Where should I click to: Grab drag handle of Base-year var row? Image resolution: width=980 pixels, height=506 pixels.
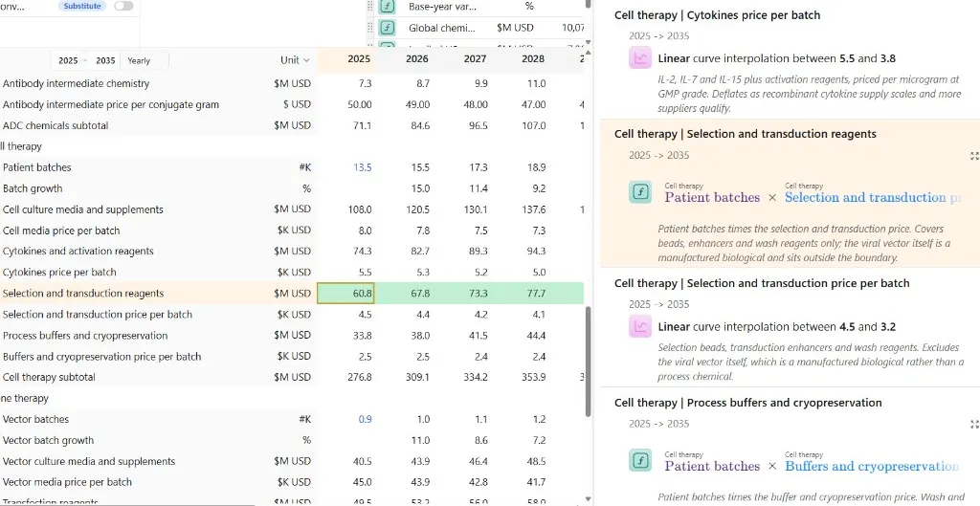[x=370, y=7]
